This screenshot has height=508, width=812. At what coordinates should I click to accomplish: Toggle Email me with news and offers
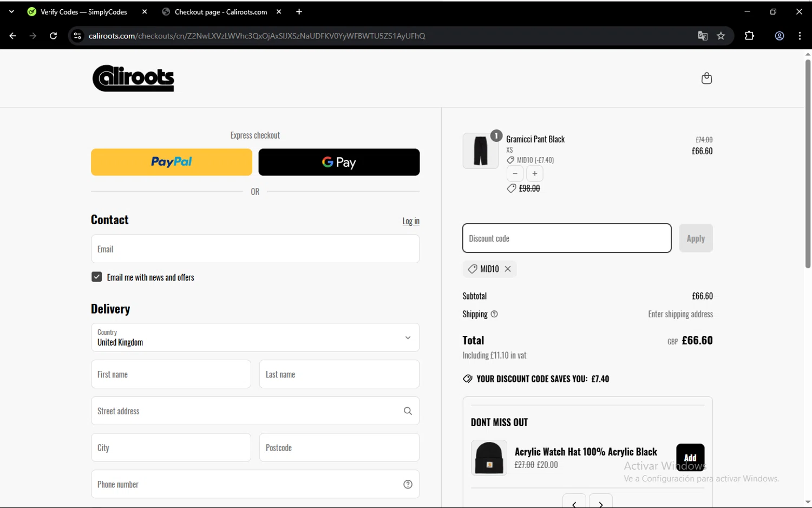click(96, 277)
